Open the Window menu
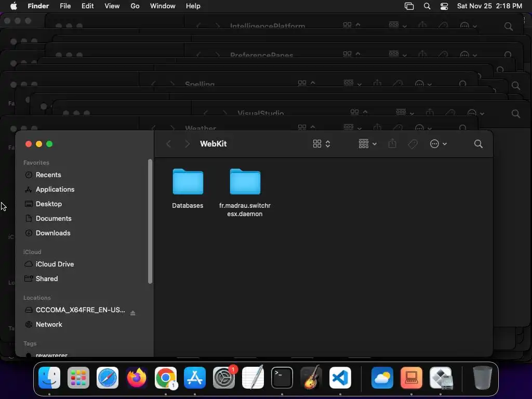The width and height of the screenshot is (532, 399). (163, 6)
